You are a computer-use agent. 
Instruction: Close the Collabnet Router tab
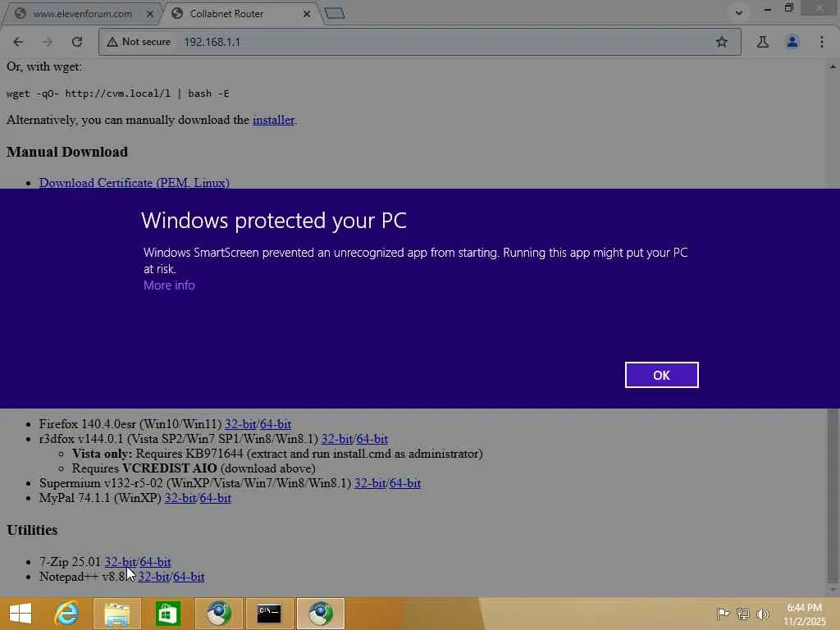(307, 14)
